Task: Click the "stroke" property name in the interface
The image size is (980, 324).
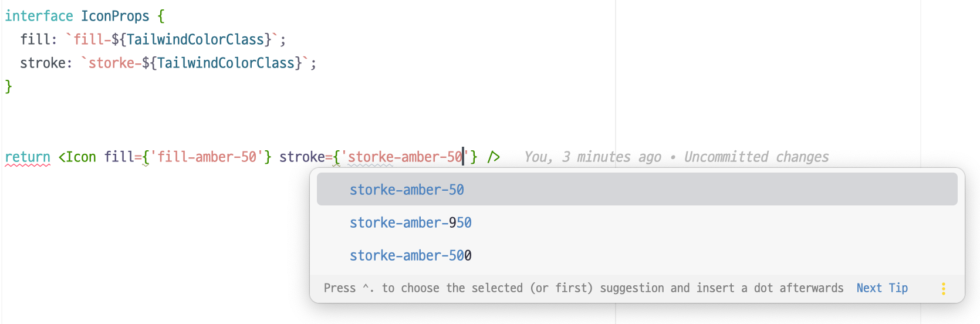Action: [x=43, y=63]
